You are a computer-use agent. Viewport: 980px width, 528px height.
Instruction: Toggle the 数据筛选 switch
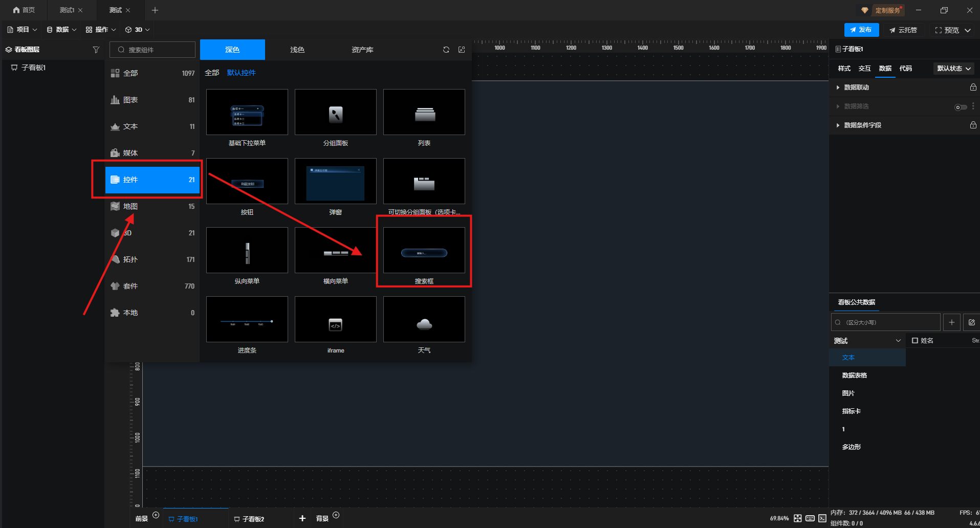[961, 107]
